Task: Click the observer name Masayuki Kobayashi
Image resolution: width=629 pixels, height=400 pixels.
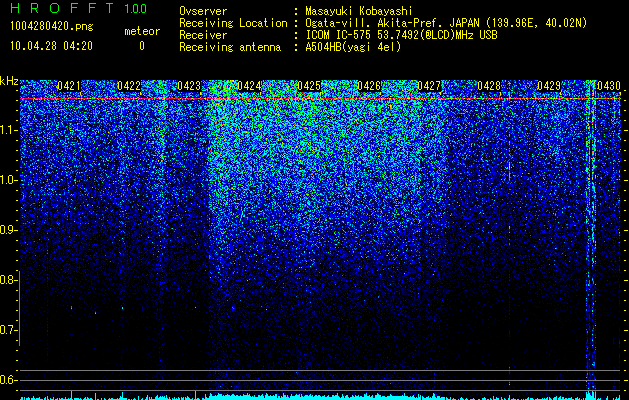Action: click(x=359, y=12)
